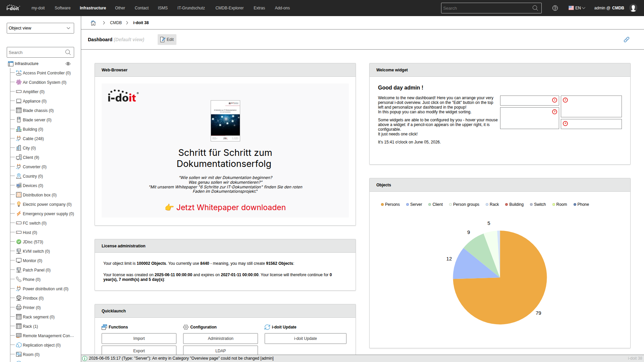Open the admin user avatar icon
Viewport: 644px width, 362px height.
pyautogui.click(x=633, y=8)
